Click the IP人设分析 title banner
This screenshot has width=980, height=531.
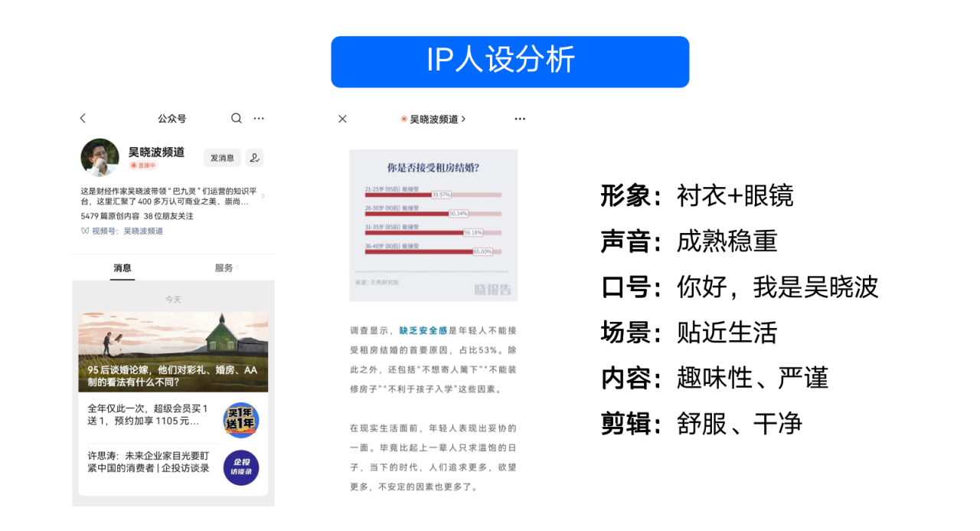(510, 61)
